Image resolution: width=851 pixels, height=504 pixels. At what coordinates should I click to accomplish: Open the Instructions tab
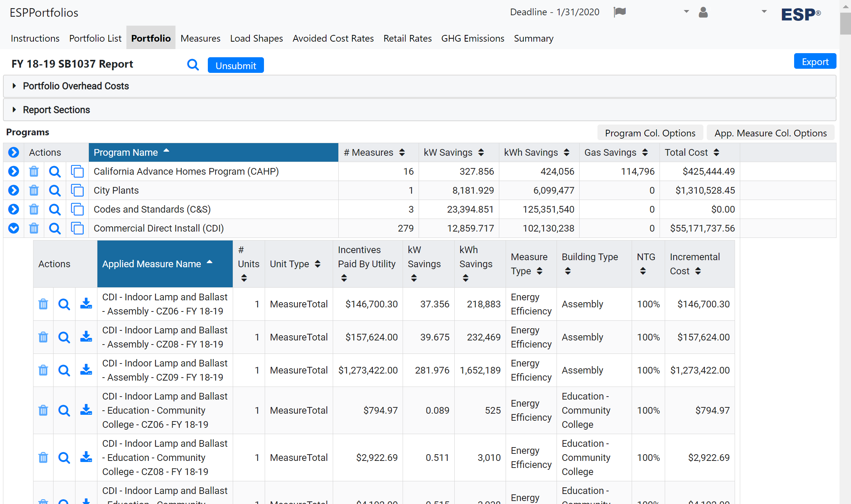point(35,38)
